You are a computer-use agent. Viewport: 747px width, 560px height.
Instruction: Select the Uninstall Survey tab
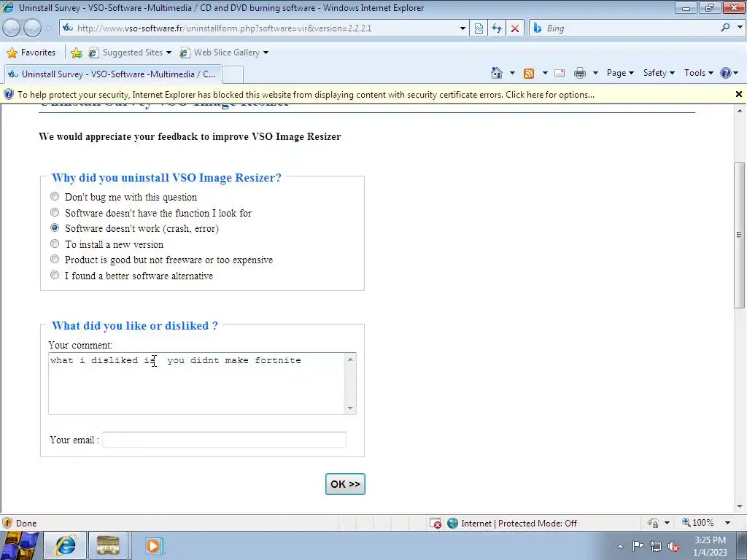coord(112,74)
